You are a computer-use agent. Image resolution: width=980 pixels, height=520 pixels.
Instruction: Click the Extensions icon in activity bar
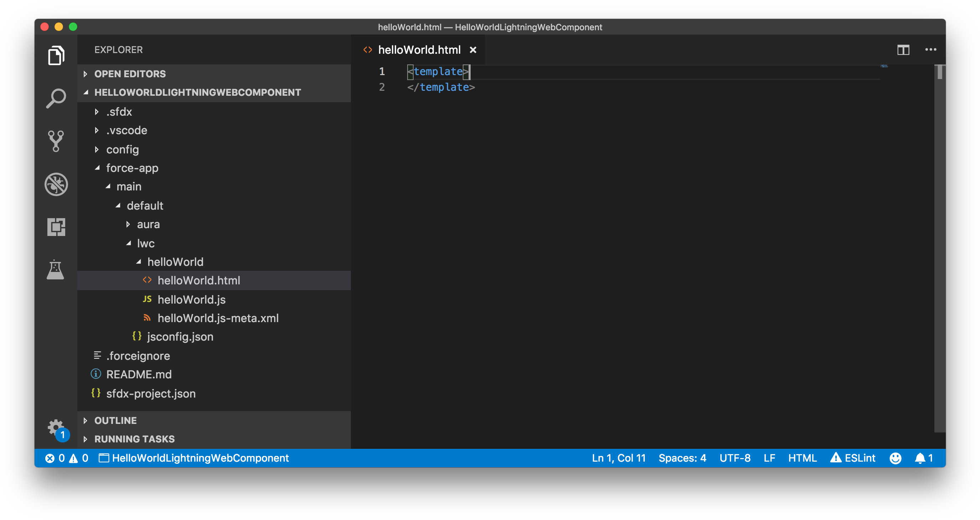click(56, 227)
